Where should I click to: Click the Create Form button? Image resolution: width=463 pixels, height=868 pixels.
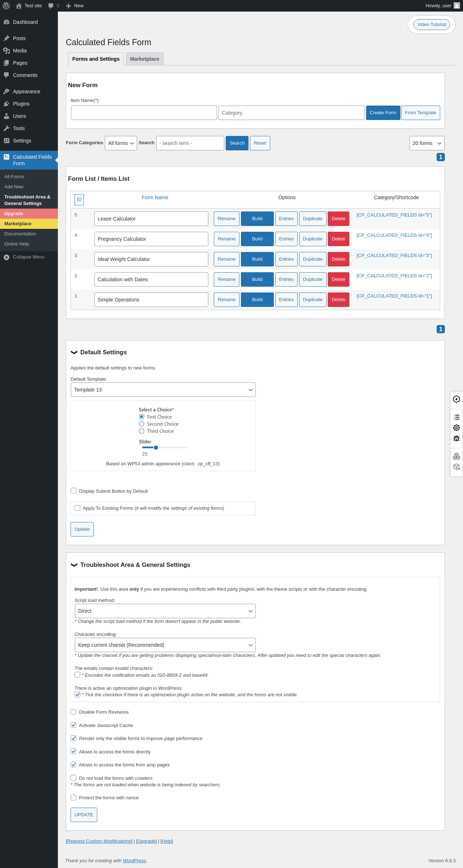383,113
